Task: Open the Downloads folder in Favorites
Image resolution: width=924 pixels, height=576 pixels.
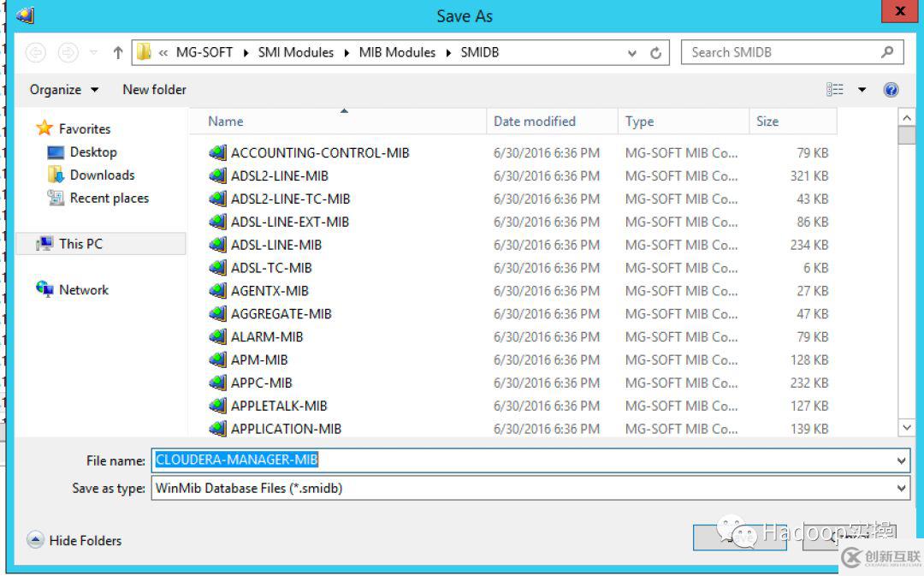Action: click(102, 175)
